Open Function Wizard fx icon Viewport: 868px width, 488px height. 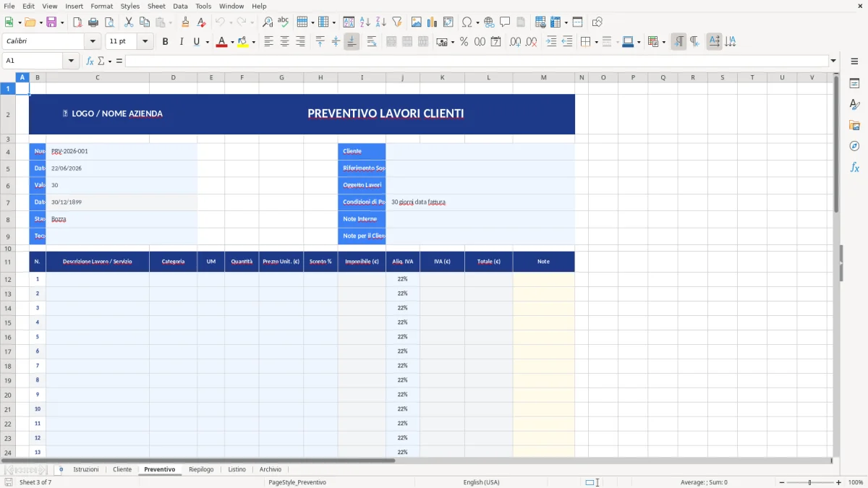click(x=90, y=61)
